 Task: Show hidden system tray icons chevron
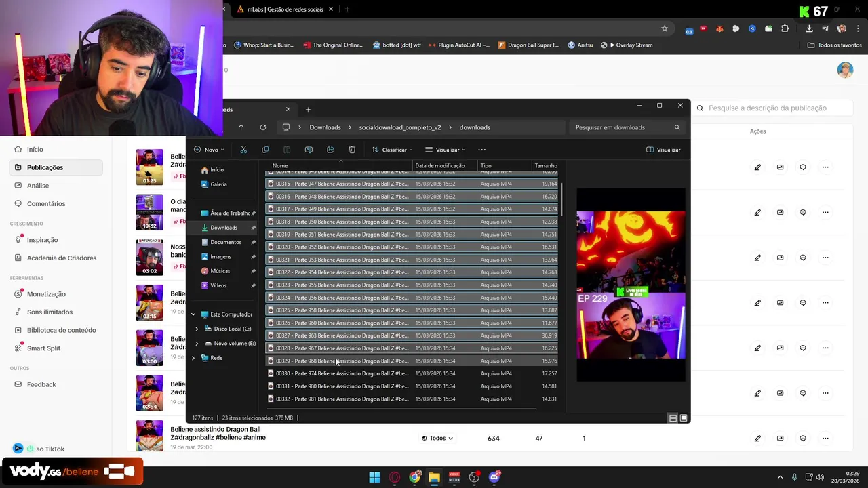[x=780, y=477]
